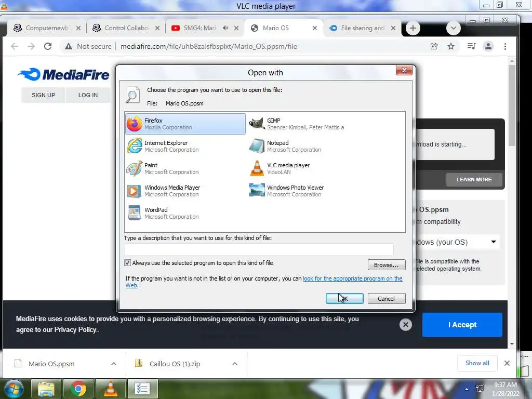The height and width of the screenshot is (399, 532).
Task: Click SIGN UP on MediaFire
Action: click(43, 95)
